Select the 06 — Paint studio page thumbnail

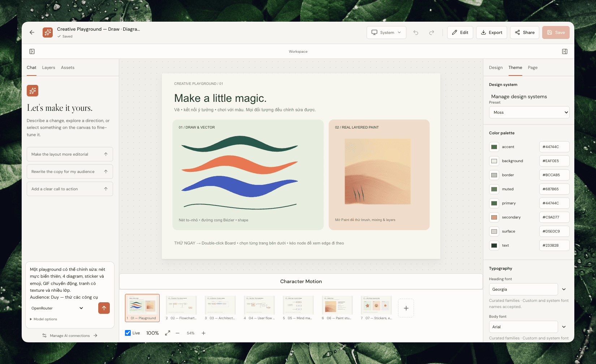click(337, 308)
